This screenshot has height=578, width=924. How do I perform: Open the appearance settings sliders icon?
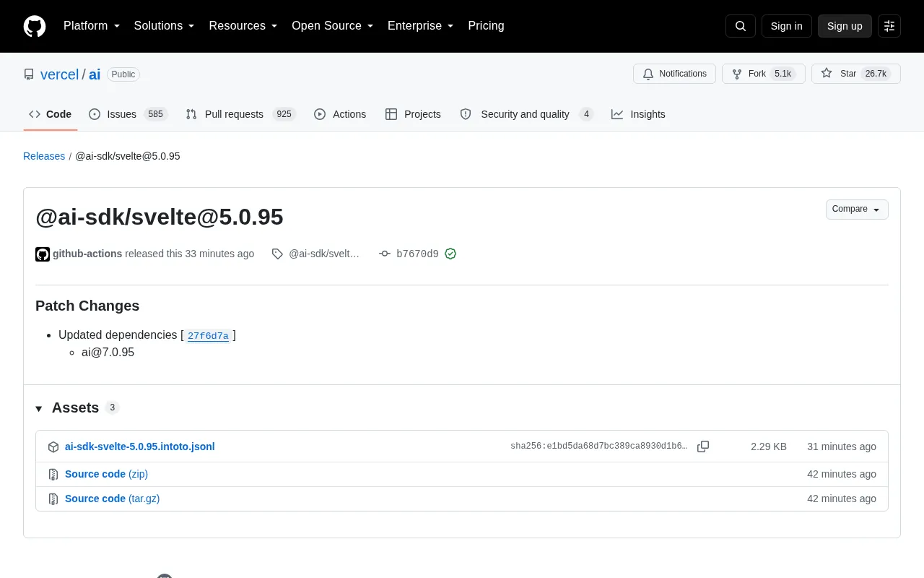(x=889, y=26)
